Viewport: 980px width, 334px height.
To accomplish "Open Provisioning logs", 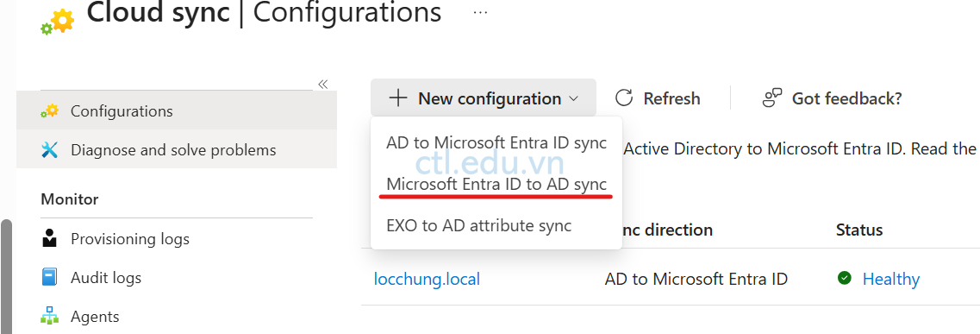I will click(x=130, y=239).
